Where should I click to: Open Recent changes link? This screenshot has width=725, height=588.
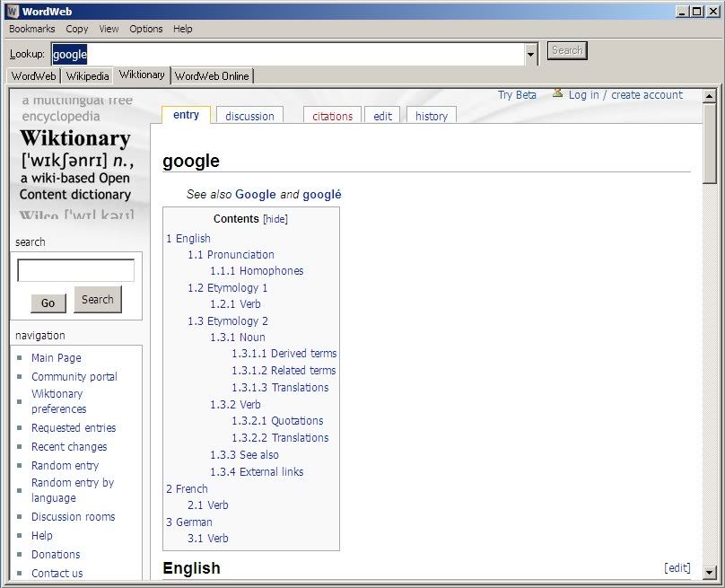[x=69, y=447]
